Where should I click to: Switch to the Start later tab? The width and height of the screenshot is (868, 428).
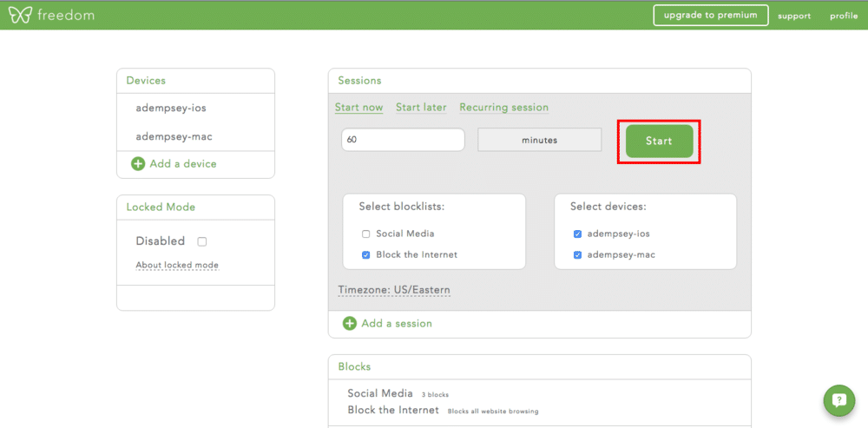(x=421, y=108)
